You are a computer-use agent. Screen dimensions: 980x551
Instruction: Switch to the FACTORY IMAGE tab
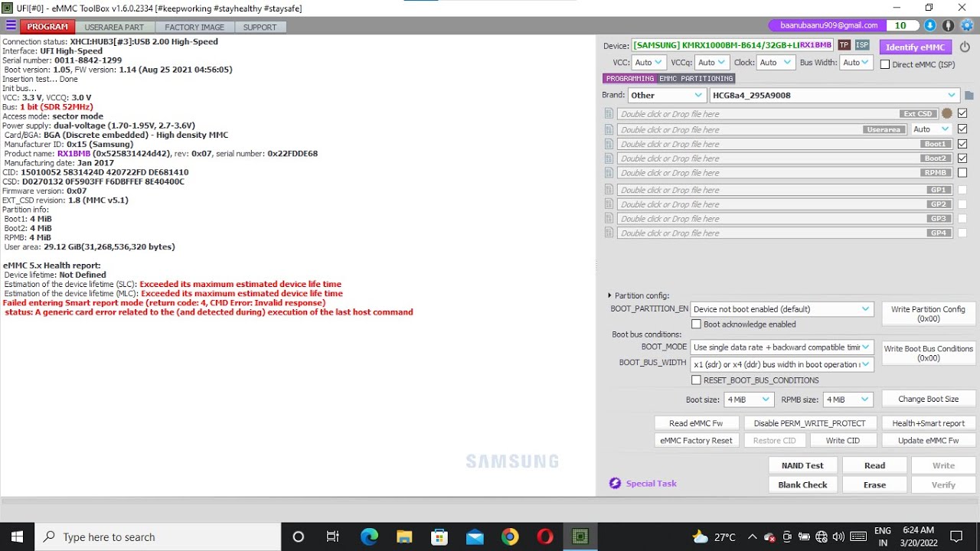coord(194,27)
